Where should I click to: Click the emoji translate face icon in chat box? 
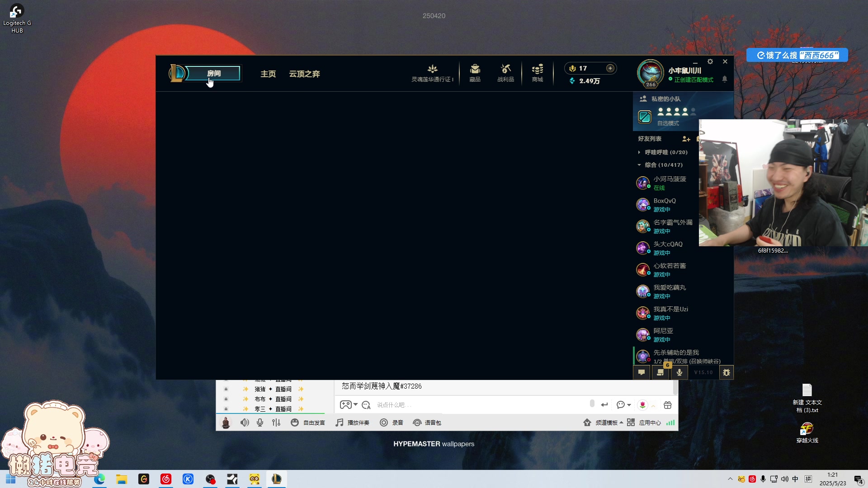tap(366, 405)
